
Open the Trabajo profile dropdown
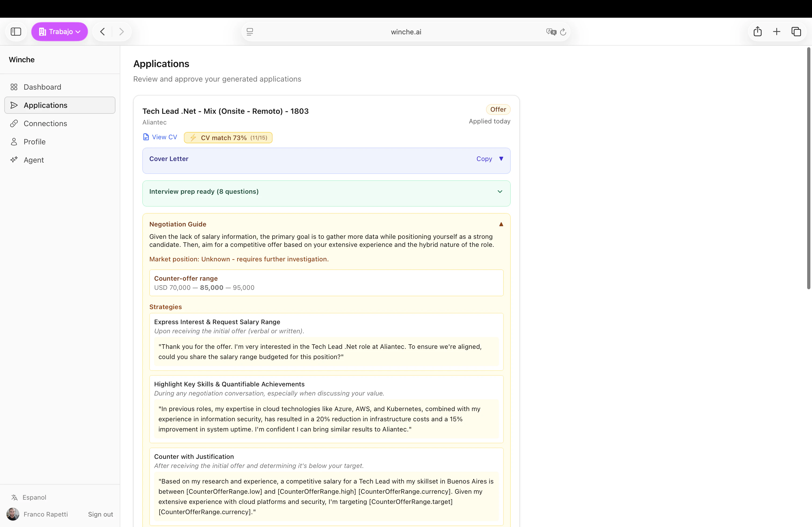click(x=60, y=32)
